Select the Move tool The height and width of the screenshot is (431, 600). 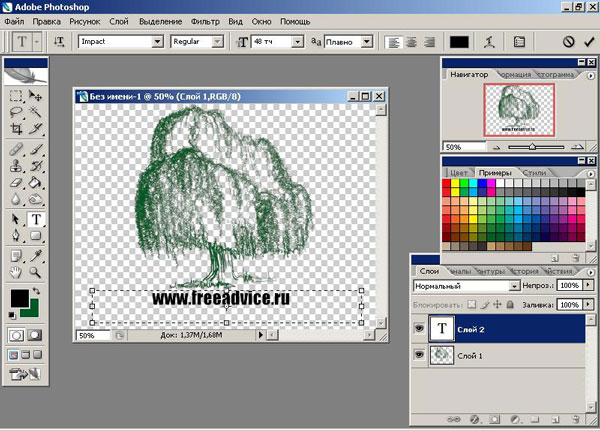click(x=35, y=96)
